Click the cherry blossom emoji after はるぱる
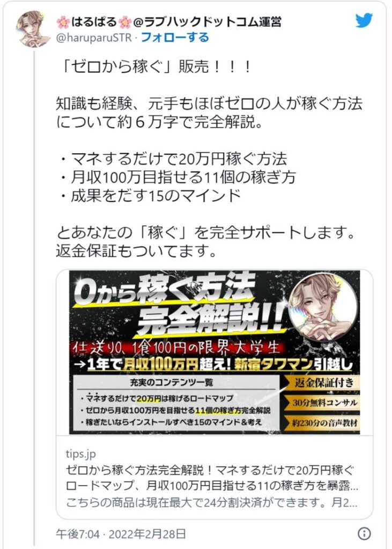 (x=125, y=22)
